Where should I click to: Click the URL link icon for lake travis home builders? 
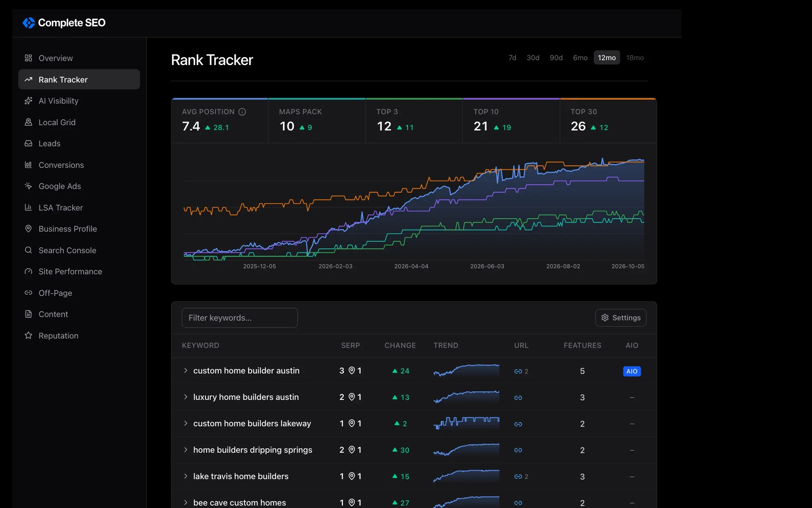pyautogui.click(x=518, y=476)
